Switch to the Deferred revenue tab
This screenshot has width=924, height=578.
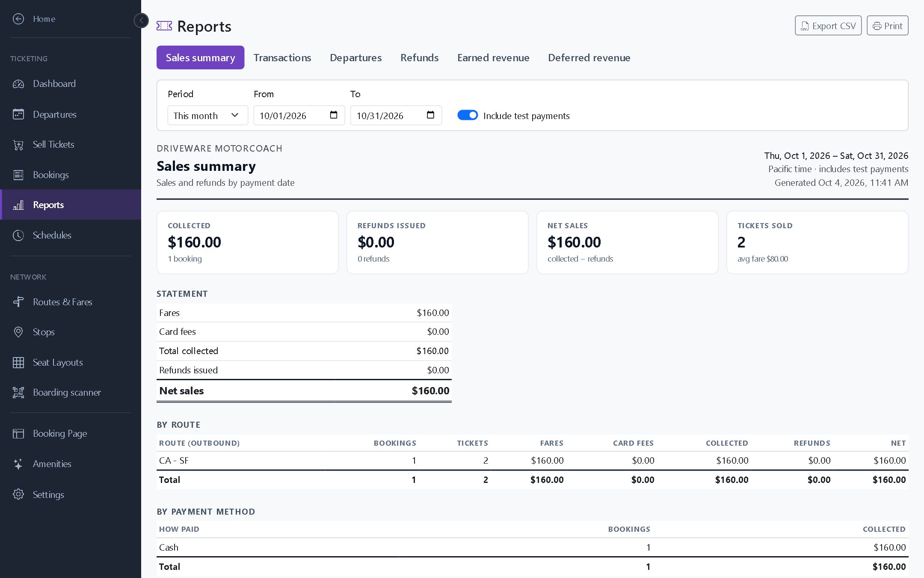589,57
